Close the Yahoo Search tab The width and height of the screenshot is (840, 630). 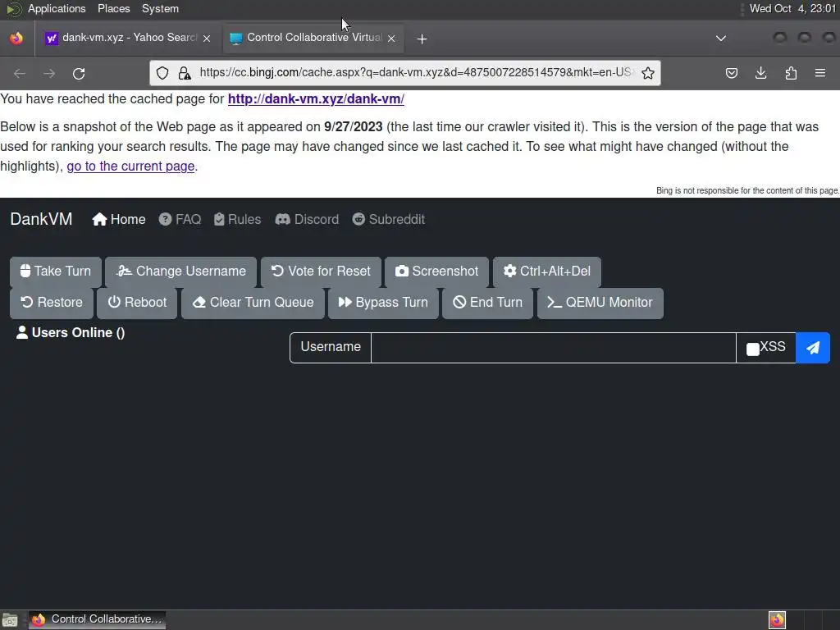pyautogui.click(x=207, y=39)
